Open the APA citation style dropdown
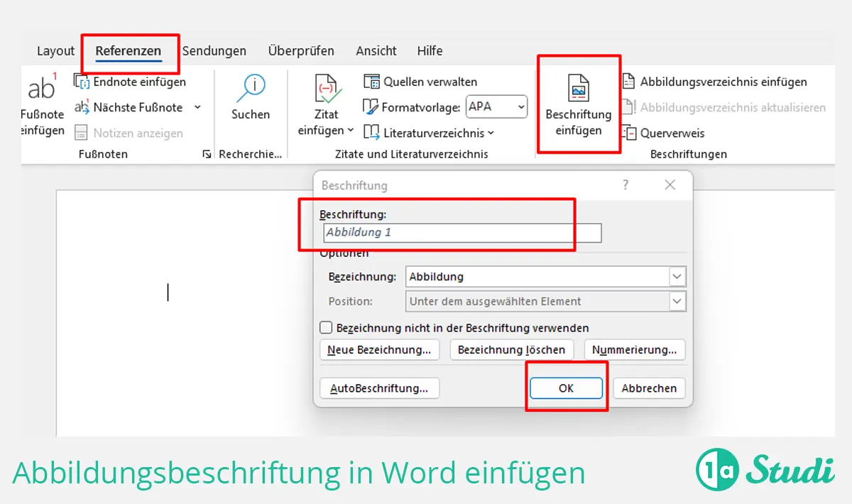The height and width of the screenshot is (504, 852). click(522, 106)
